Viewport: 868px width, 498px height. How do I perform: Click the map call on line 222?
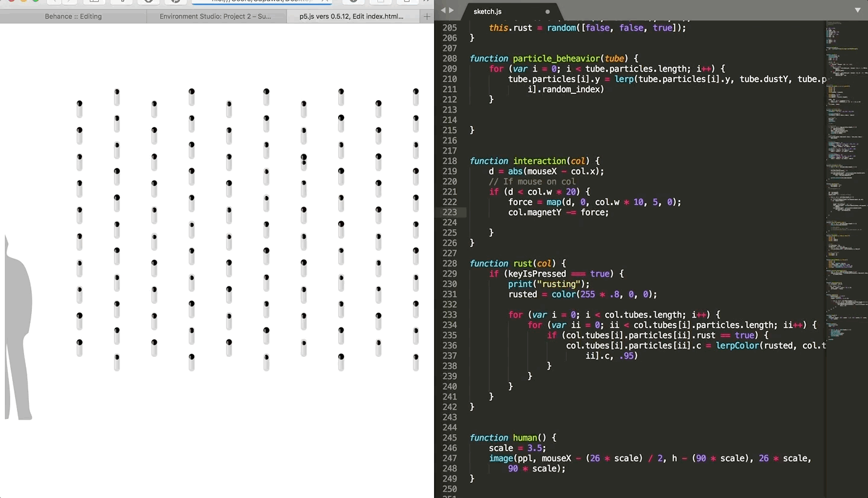(553, 202)
